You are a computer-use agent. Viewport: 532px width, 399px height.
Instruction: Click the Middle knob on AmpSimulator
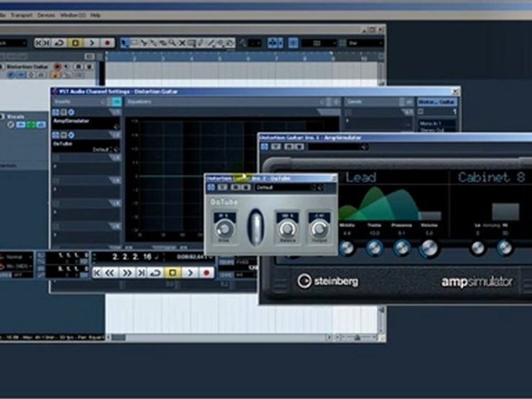[346, 248]
